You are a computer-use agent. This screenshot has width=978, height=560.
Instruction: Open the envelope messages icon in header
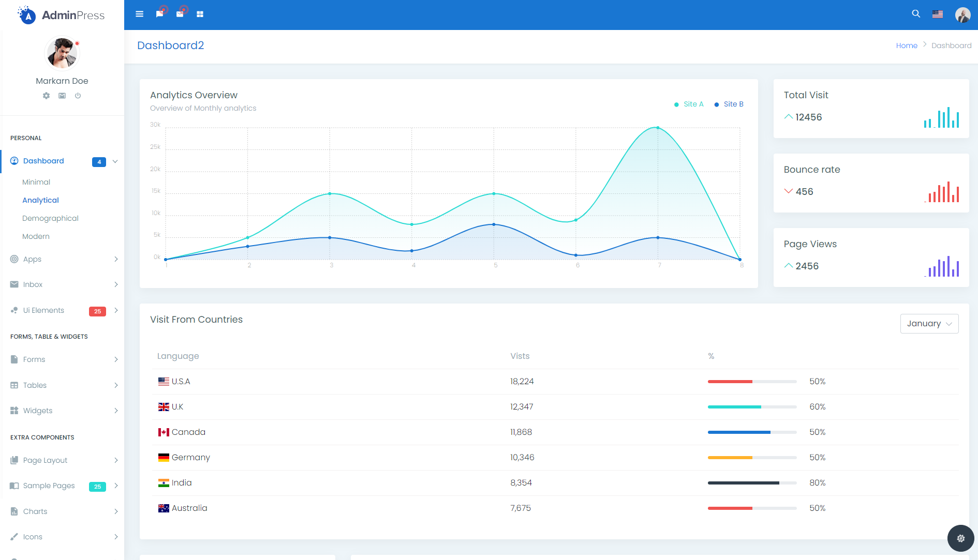[x=180, y=14]
